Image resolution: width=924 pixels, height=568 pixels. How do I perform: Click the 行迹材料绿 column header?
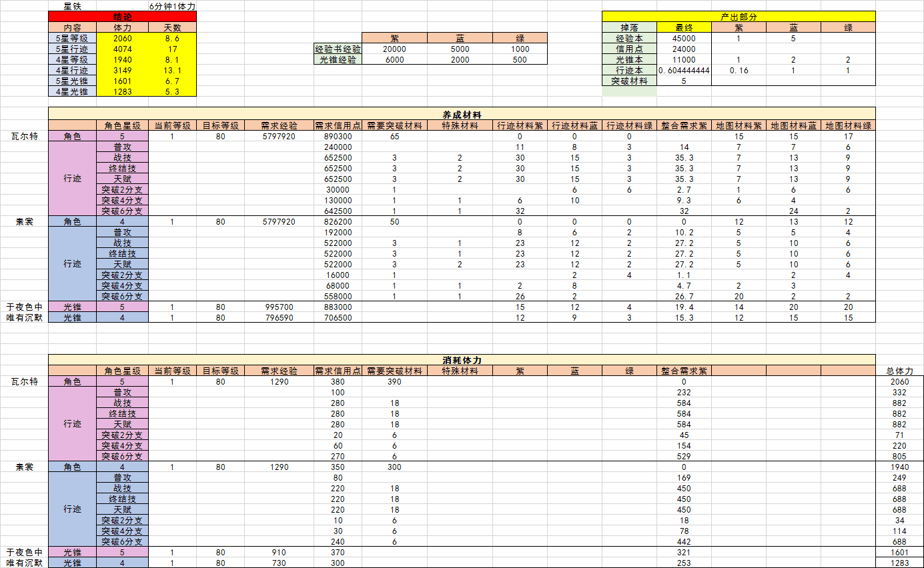629,125
